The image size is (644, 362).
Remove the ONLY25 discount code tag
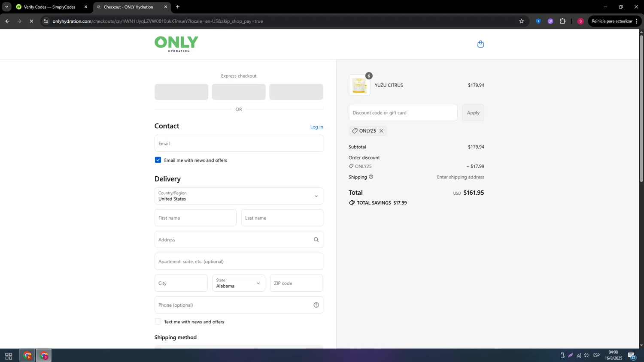pos(381,131)
